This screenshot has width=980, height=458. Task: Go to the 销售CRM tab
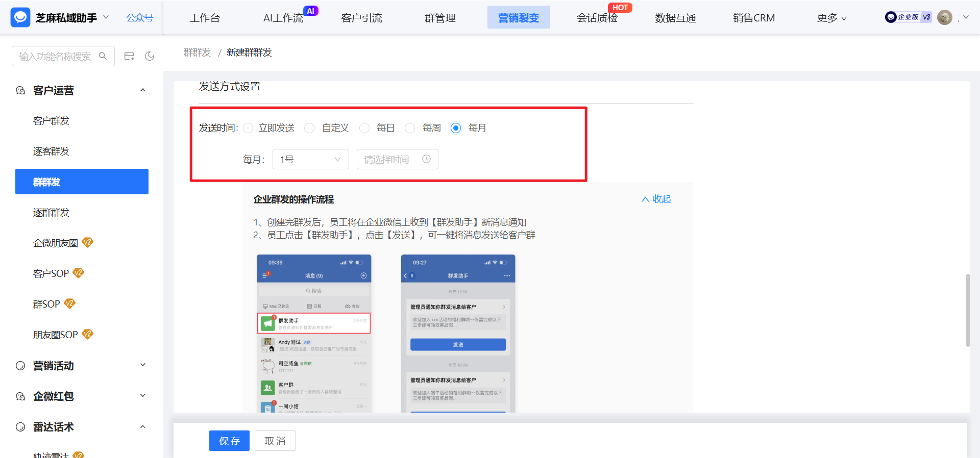(754, 18)
